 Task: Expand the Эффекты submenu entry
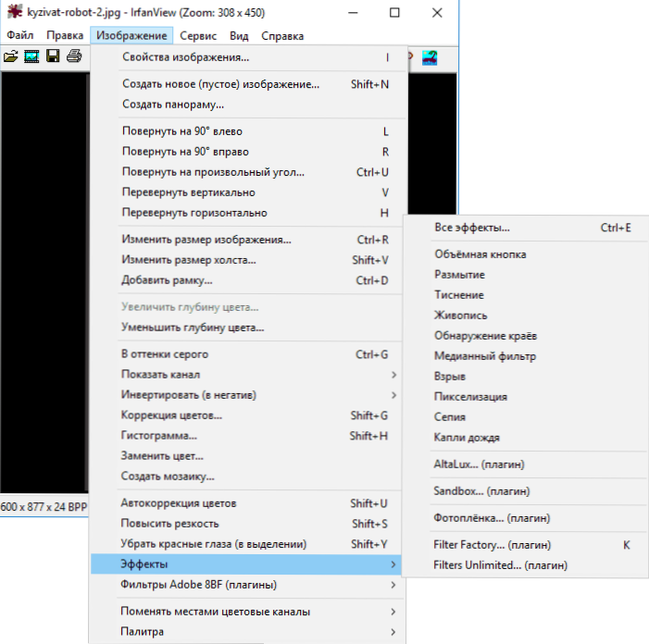246,564
